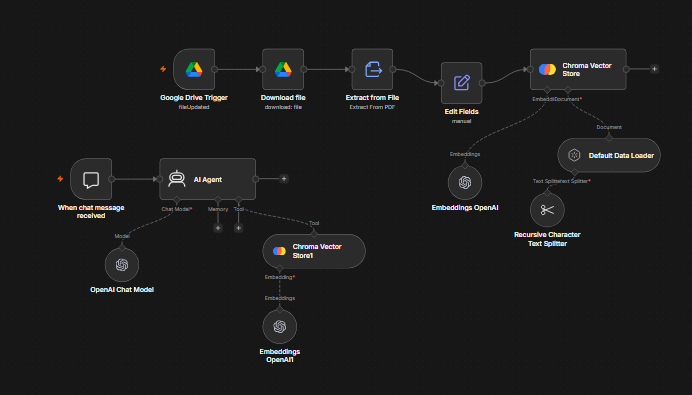Click lightning trigger icon beside Google Drive Trigger

163,69
